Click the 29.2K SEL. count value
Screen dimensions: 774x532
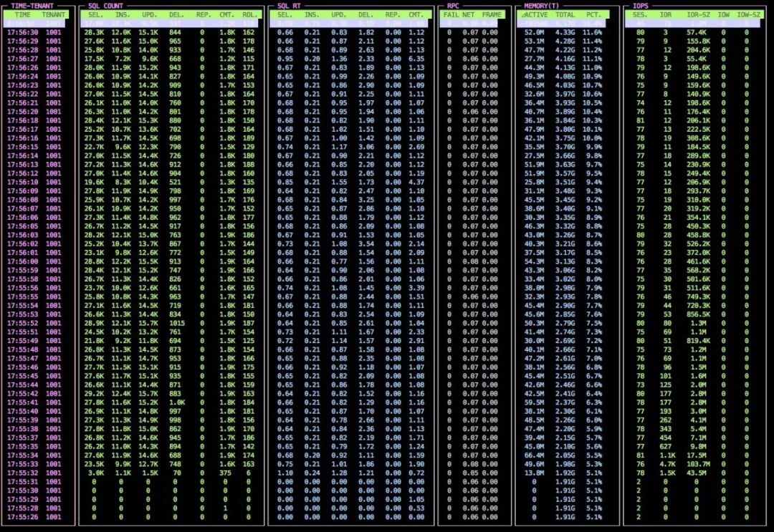(94, 394)
